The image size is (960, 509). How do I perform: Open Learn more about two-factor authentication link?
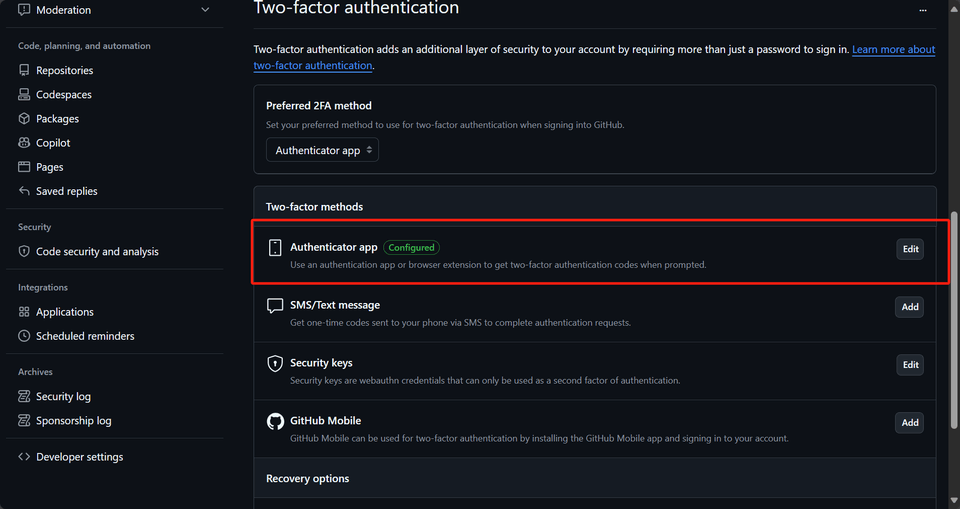893,50
